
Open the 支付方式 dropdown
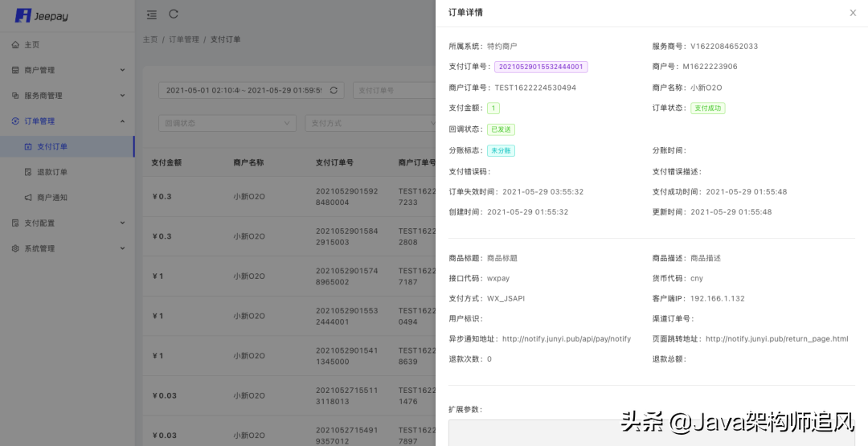[x=371, y=123]
